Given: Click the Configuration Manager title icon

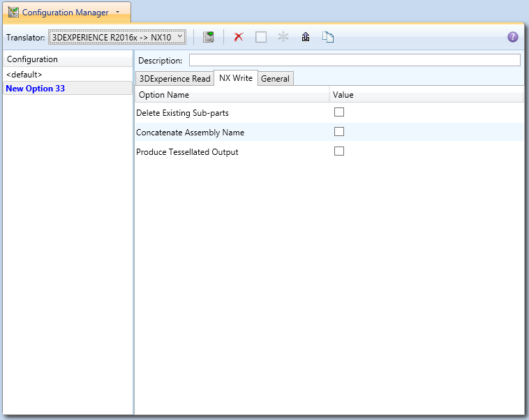Looking at the screenshot, I should 13,12.
